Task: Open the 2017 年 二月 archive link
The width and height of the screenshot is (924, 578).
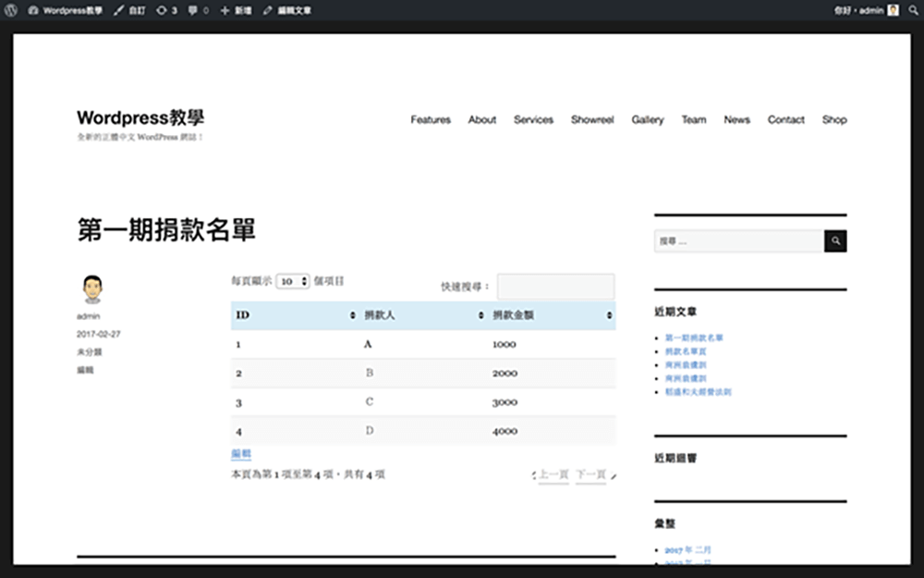Action: [x=688, y=549]
